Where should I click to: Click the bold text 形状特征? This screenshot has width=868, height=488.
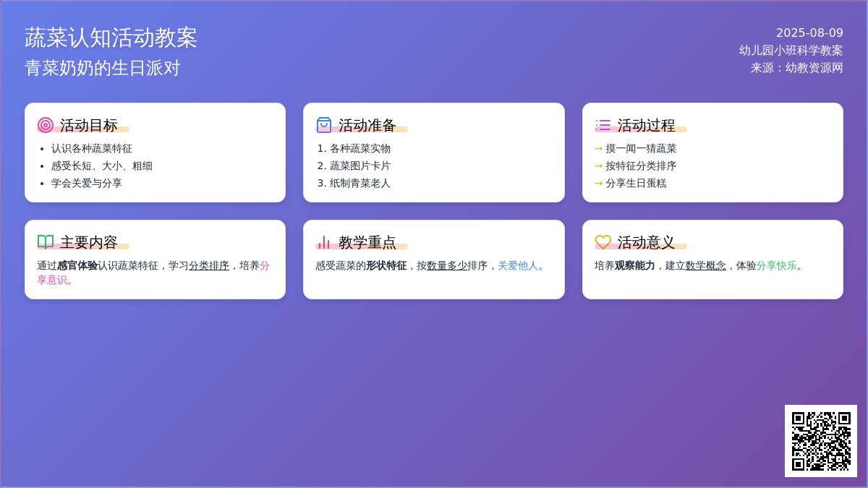(386, 265)
